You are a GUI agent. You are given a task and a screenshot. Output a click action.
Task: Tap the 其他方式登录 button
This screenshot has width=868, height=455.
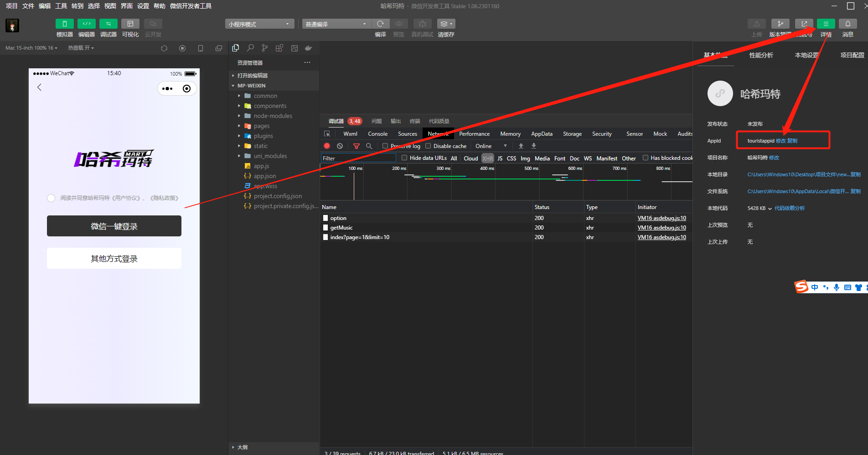coord(114,258)
